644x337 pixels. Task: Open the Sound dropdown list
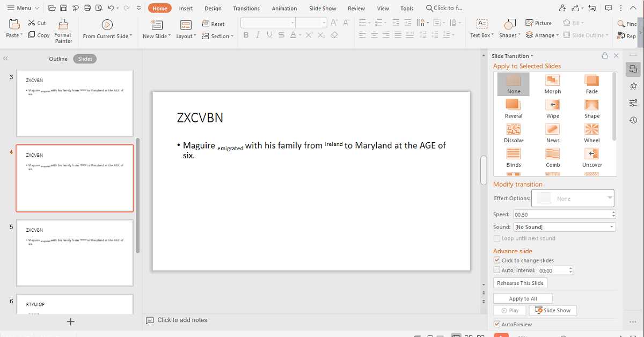coord(611,227)
